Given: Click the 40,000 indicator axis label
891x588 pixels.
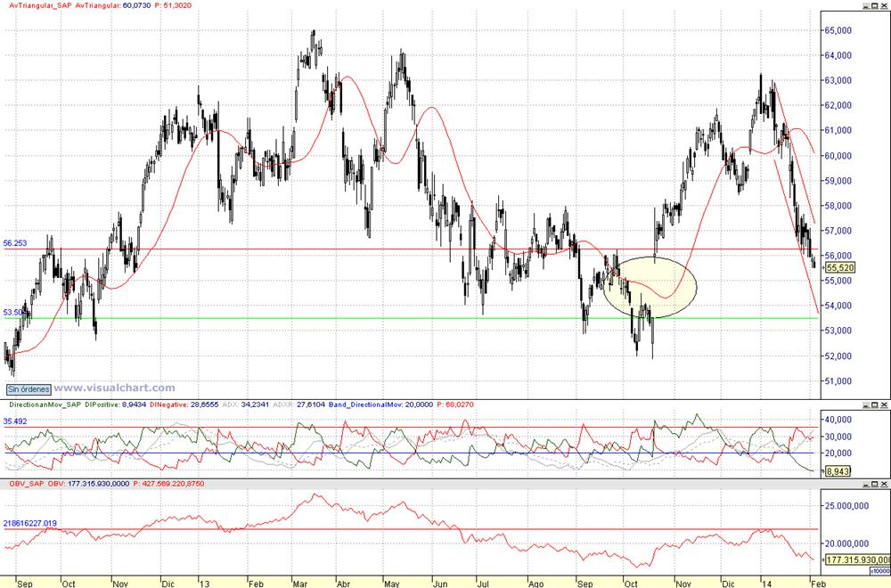Looking at the screenshot, I should click(838, 420).
